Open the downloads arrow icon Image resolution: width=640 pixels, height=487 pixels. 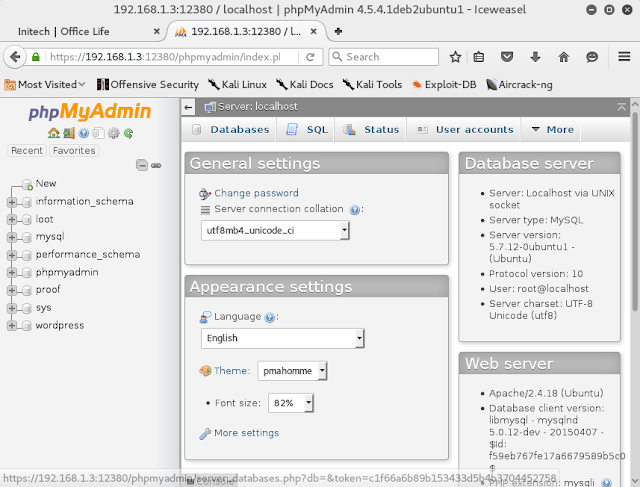(535, 57)
